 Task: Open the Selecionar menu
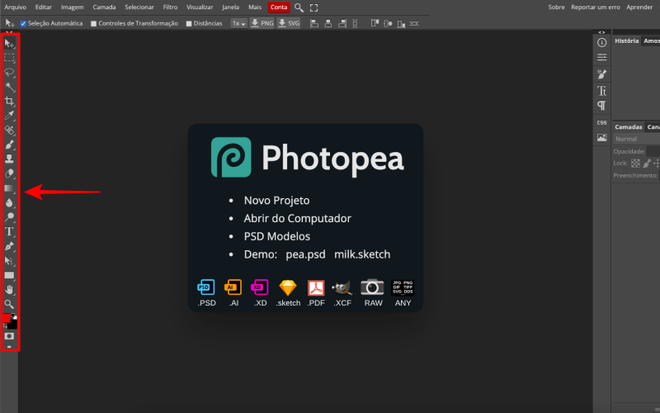[139, 7]
